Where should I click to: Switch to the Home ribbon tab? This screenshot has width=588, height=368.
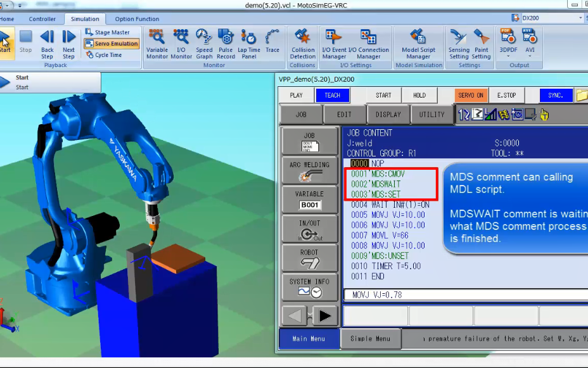pos(7,19)
